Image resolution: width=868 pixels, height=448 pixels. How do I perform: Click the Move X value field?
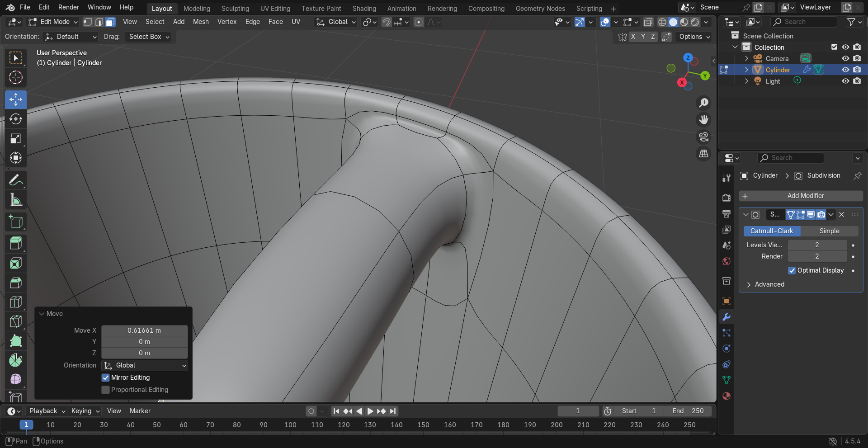[145, 330]
